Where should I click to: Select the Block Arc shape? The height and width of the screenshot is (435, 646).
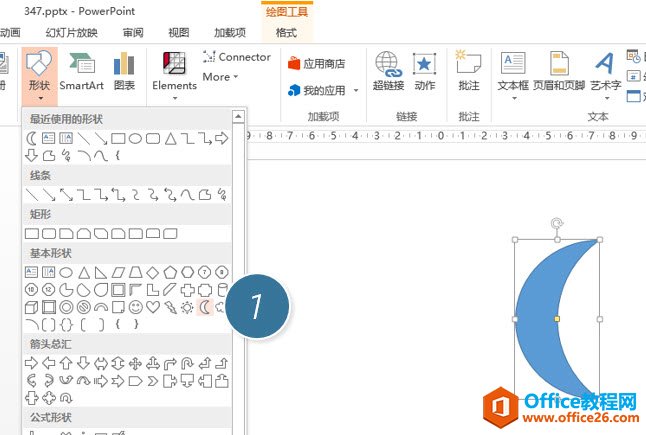(101, 307)
